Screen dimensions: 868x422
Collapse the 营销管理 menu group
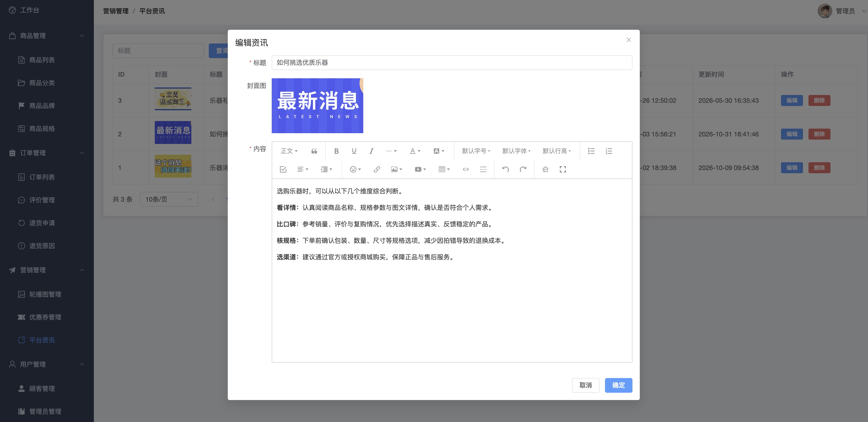coord(47,270)
